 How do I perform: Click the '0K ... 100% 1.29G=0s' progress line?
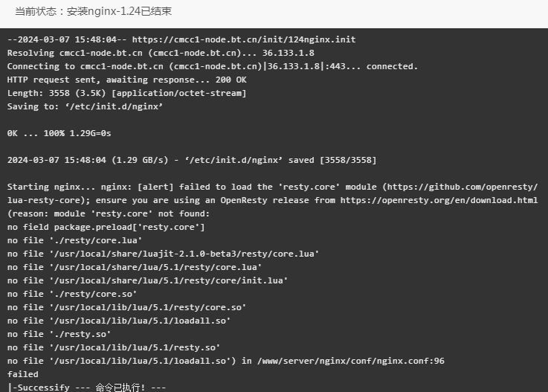[59, 133]
